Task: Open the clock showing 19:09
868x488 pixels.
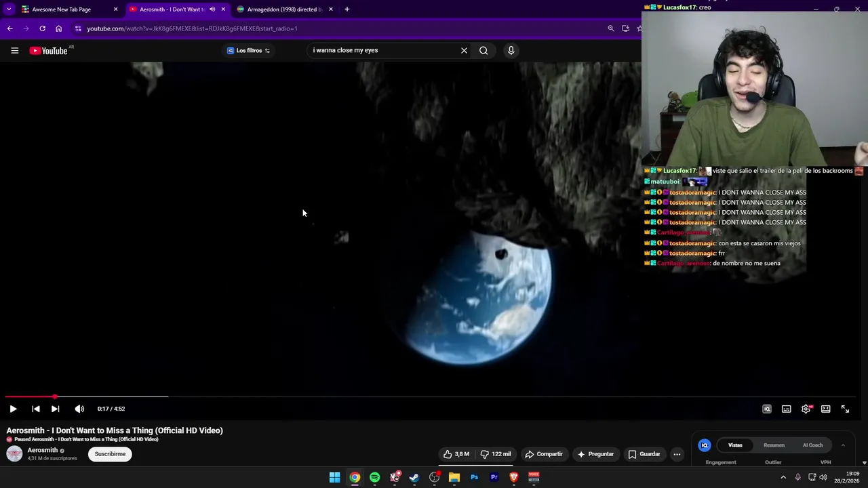Action: (x=847, y=477)
